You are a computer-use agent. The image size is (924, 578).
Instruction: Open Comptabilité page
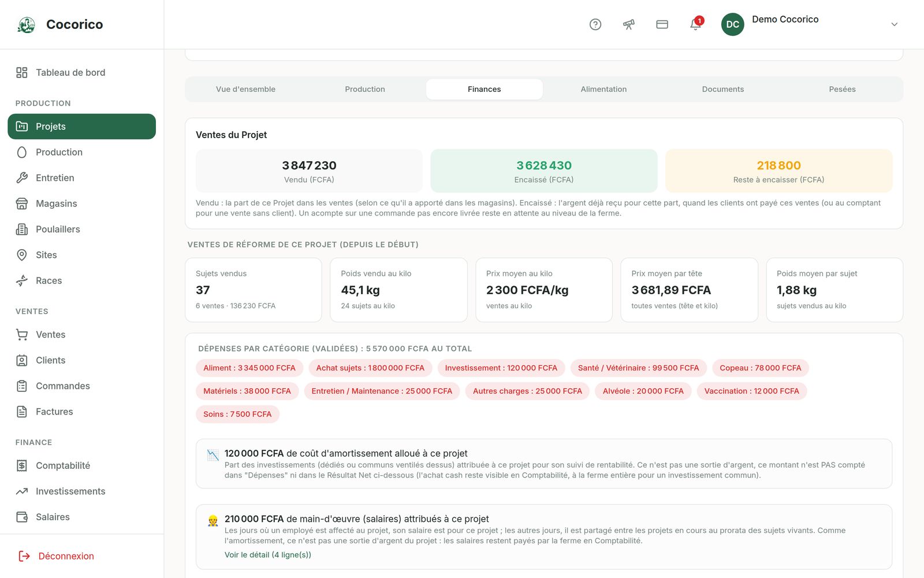click(x=81, y=466)
